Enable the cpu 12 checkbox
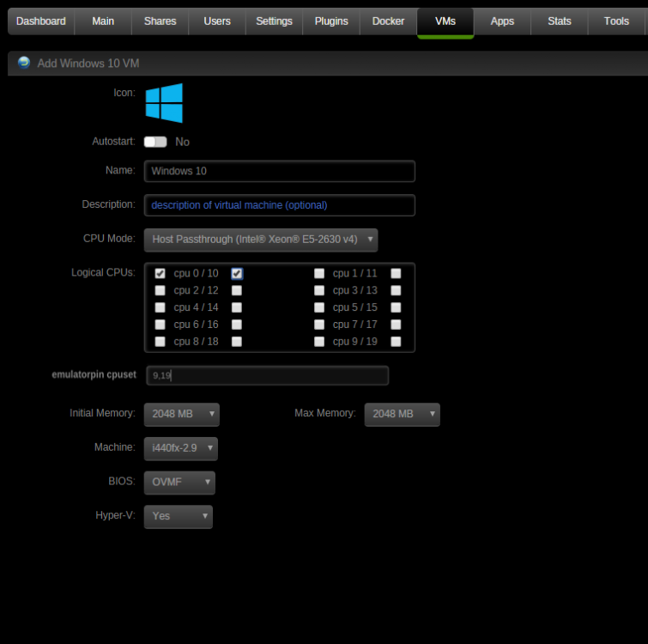This screenshot has height=644, width=648. [x=237, y=290]
